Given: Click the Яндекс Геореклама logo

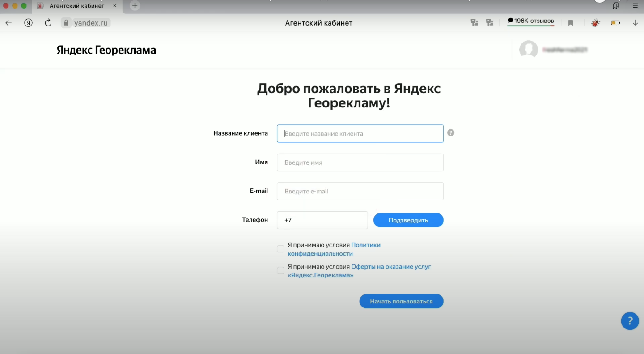Looking at the screenshot, I should pyautogui.click(x=106, y=50).
